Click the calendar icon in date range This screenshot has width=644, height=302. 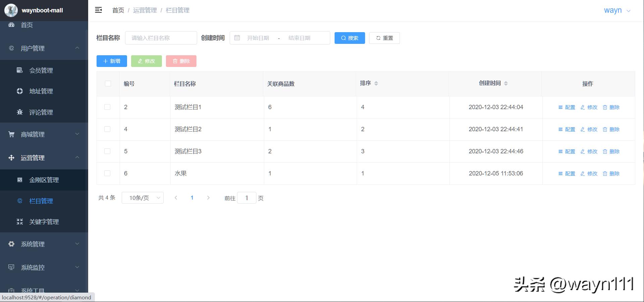click(237, 38)
